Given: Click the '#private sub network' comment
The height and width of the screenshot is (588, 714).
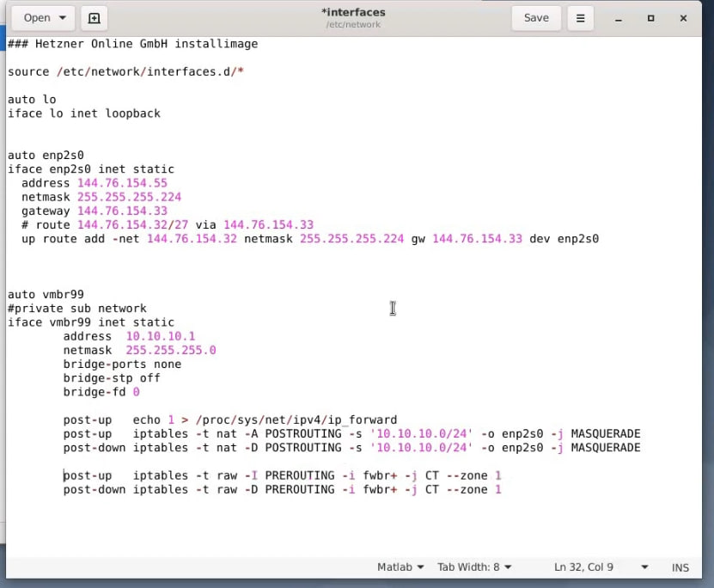Looking at the screenshot, I should (x=77, y=308).
